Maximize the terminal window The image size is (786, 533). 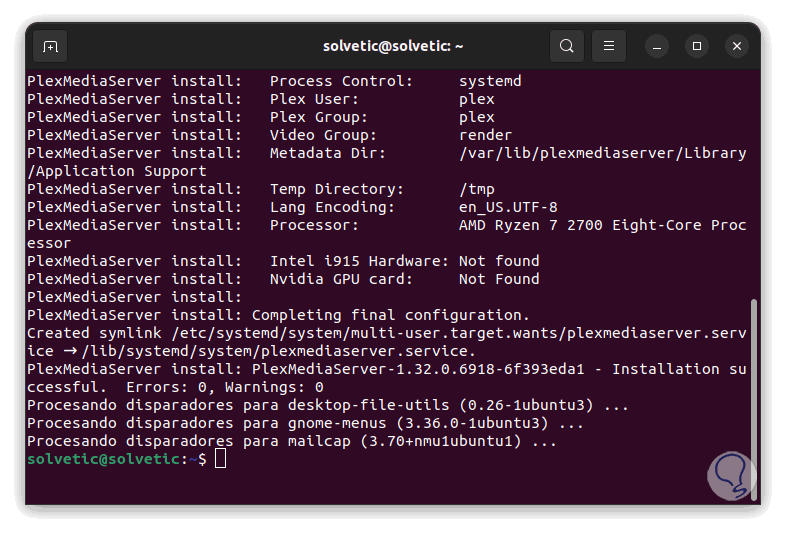(697, 46)
